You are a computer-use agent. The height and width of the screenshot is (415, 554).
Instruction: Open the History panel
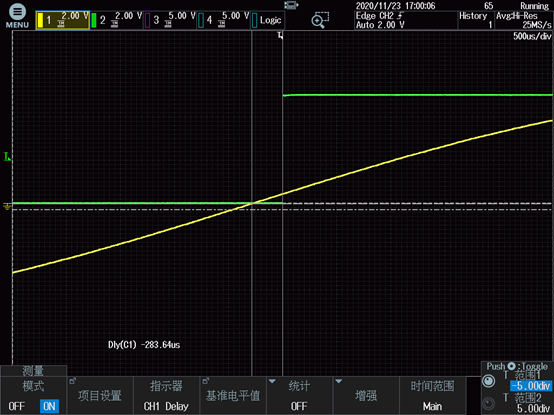(476, 20)
